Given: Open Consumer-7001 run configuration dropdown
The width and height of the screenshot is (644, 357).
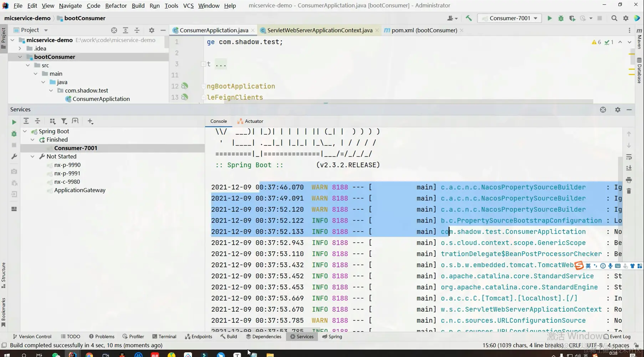Looking at the screenshot, I should [x=510, y=18].
